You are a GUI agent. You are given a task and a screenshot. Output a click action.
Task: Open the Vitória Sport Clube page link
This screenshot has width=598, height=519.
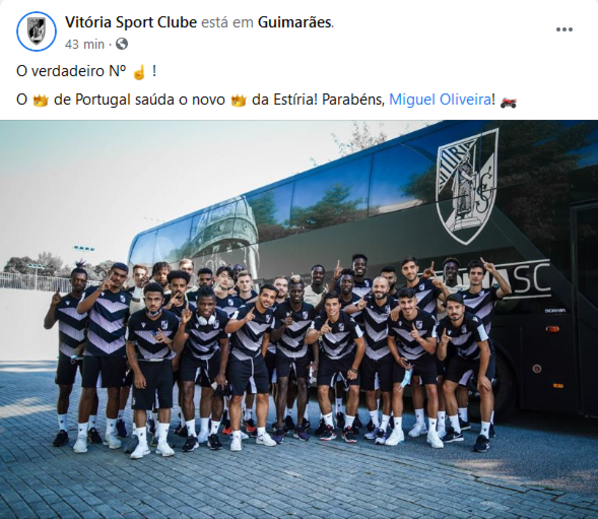131,22
